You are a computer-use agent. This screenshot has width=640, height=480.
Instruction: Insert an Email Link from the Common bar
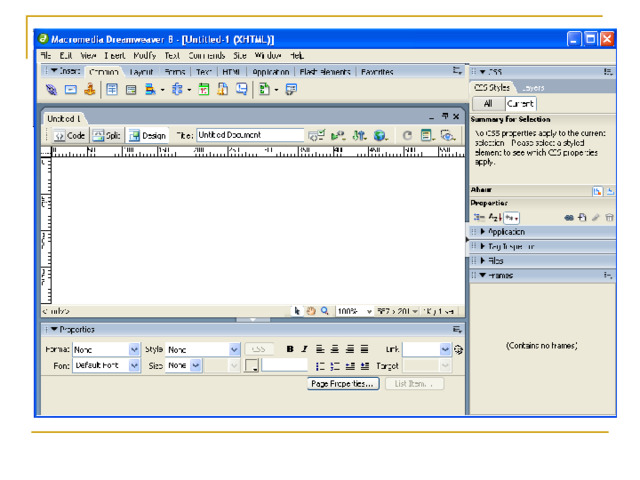coord(71,89)
